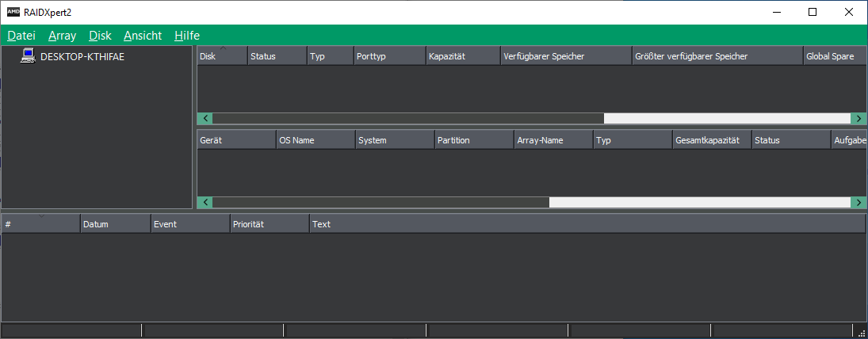Select DESKTOP-KTHIFAE tree node label
Viewport: 868px width, 339px height.
(x=82, y=56)
